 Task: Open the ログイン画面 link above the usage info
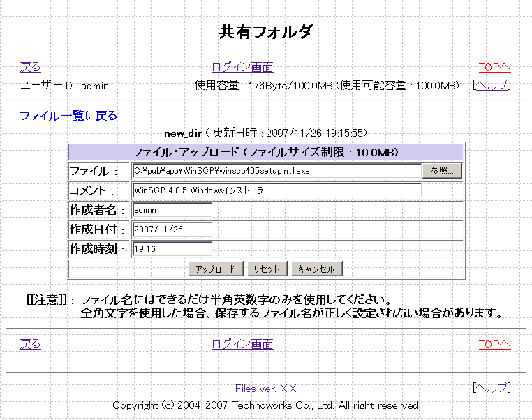tap(242, 68)
